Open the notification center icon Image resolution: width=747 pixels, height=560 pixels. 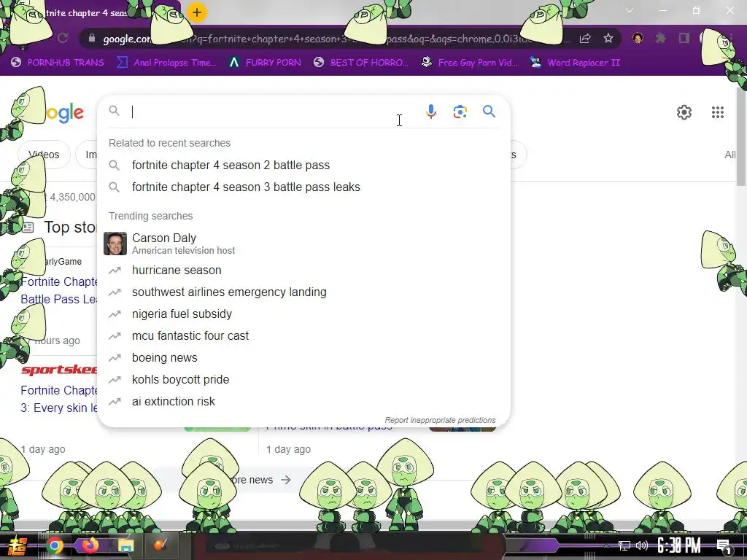pos(724,546)
